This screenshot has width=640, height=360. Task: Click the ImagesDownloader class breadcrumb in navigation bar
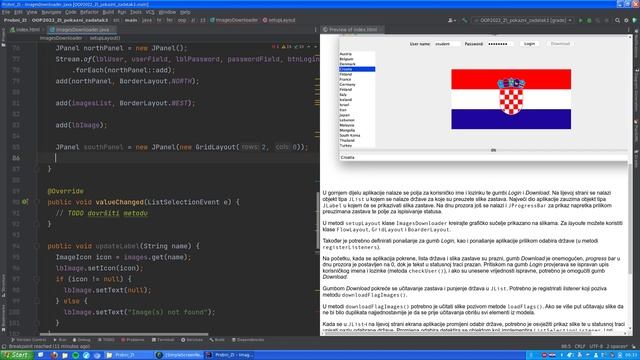pyautogui.click(x=234, y=20)
